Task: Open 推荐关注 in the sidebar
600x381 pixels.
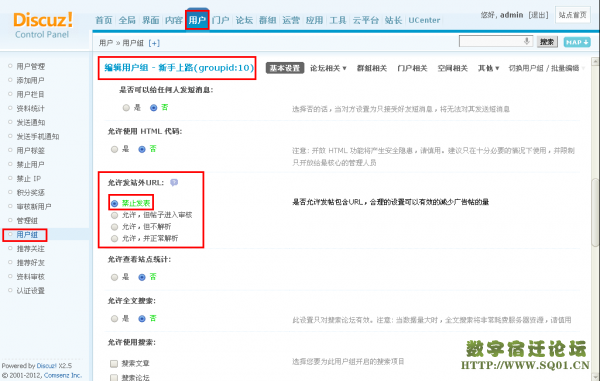Action: 31,249
